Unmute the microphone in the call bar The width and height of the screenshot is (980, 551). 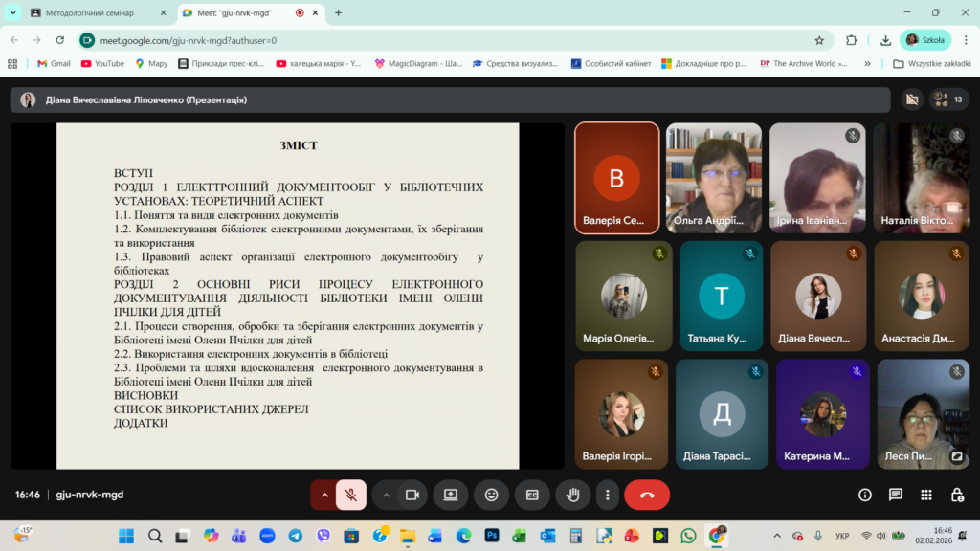pos(351,495)
